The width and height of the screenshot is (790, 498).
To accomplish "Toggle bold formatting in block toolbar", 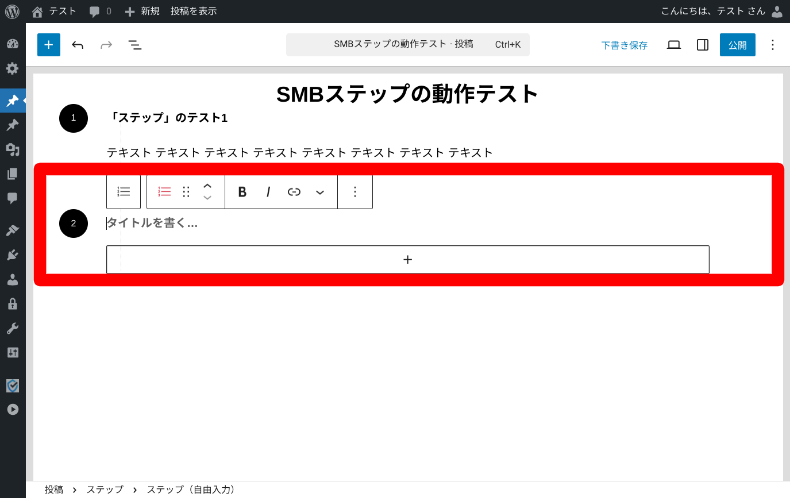I will tap(242, 192).
